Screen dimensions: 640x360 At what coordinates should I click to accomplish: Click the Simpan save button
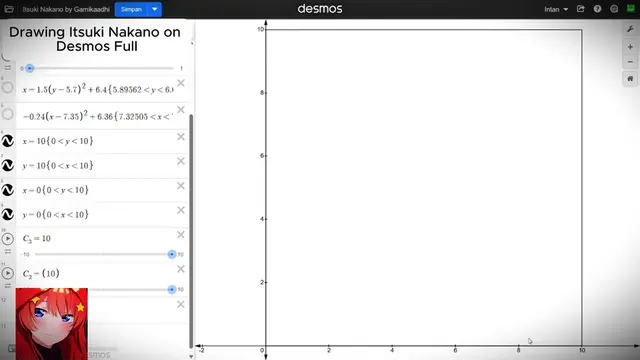tap(131, 9)
